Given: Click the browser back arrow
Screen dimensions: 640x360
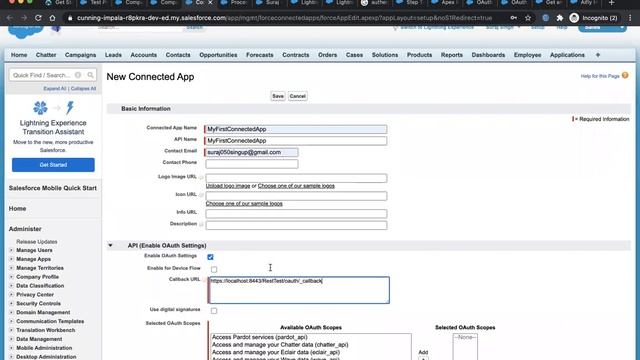Looking at the screenshot, I should click(9, 18).
